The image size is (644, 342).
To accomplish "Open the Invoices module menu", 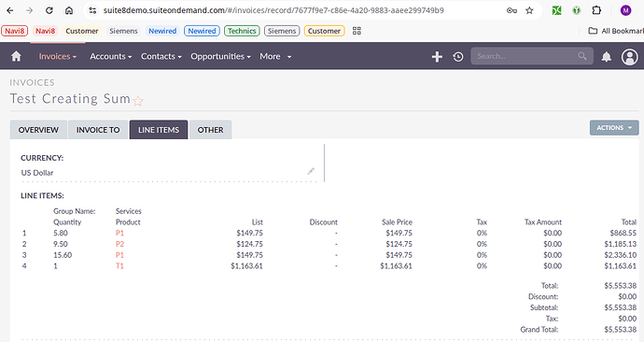I will [x=58, y=56].
